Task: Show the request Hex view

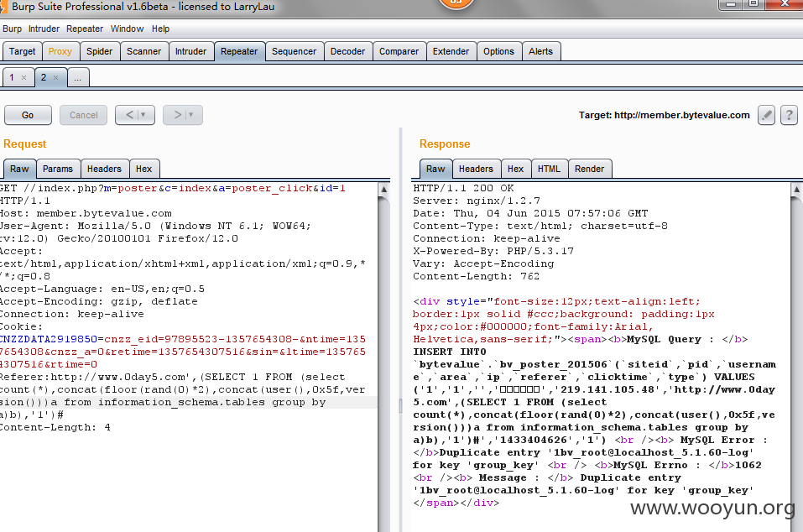Action: [144, 169]
